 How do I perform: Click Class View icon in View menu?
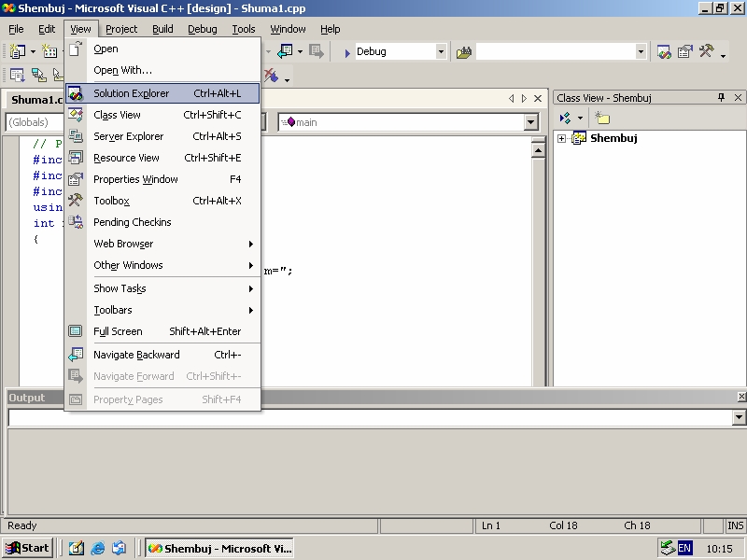pos(76,115)
